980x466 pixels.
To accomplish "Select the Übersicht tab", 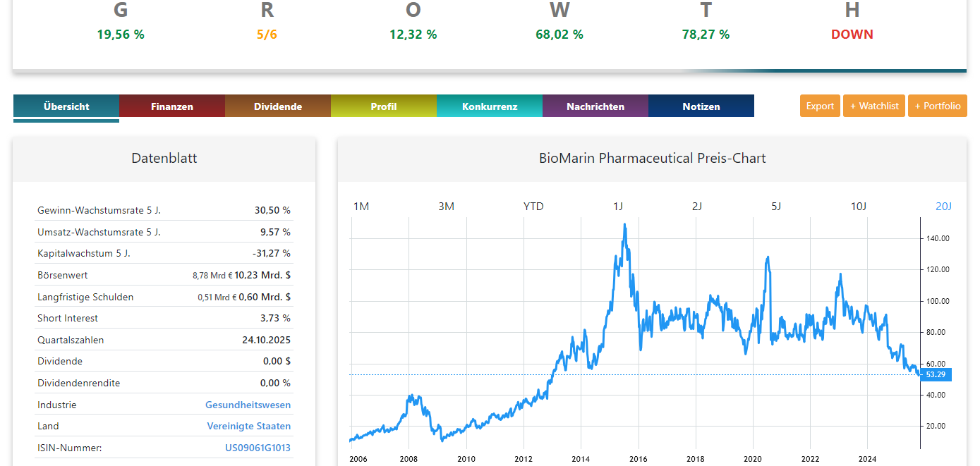I will (x=66, y=106).
